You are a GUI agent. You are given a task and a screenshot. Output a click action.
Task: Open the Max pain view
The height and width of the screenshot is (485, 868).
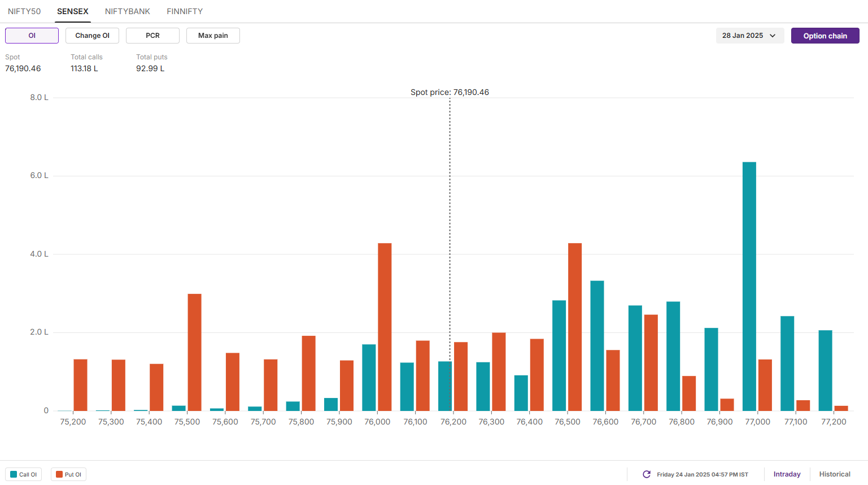coord(213,36)
